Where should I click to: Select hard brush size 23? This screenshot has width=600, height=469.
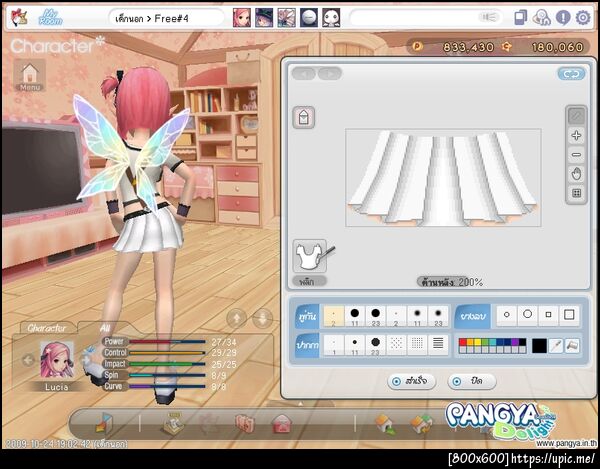click(376, 316)
